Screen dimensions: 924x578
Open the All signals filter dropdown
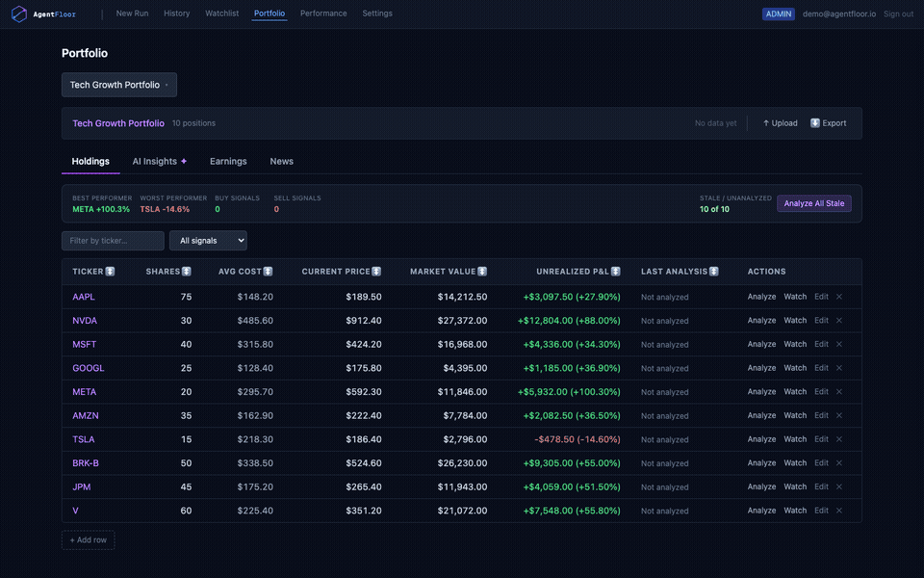[208, 241]
